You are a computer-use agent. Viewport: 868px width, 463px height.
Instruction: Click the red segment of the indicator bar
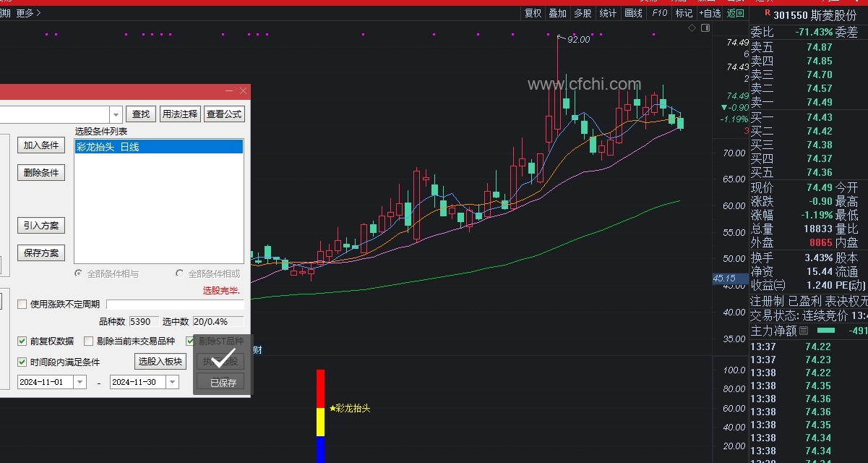(321, 388)
